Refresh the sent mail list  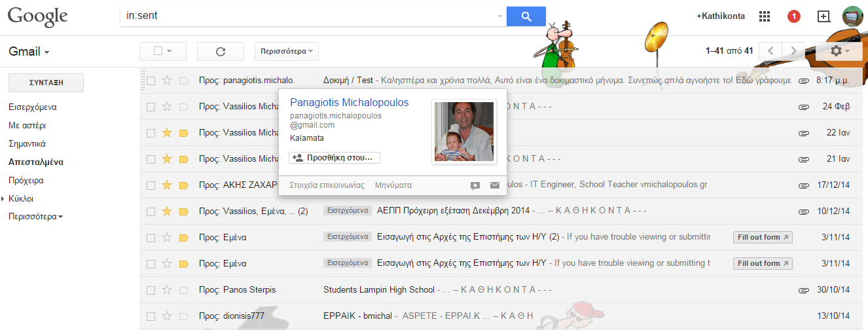pyautogui.click(x=220, y=51)
